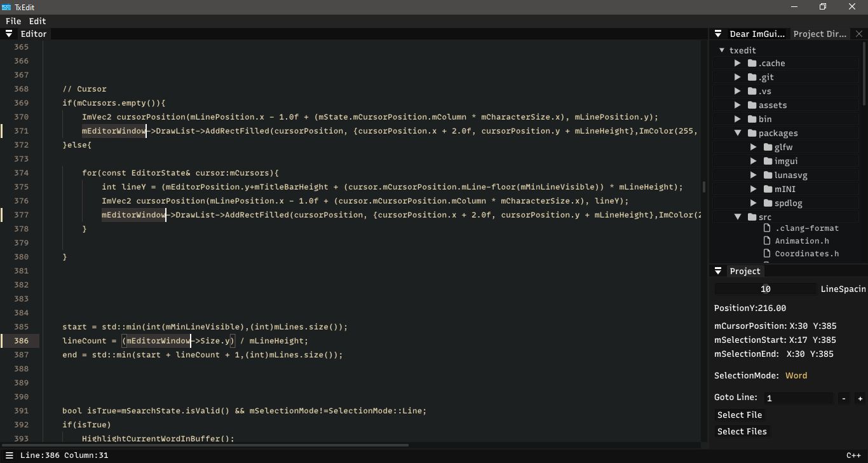Decrease Goto Line with minus button
The width and height of the screenshot is (868, 463).
tap(843, 399)
